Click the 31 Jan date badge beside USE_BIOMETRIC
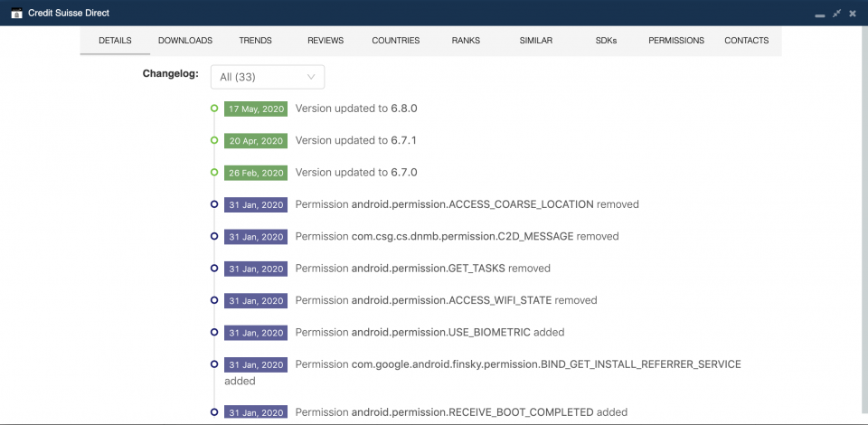Viewport: 868px width, 425px height. pos(256,333)
